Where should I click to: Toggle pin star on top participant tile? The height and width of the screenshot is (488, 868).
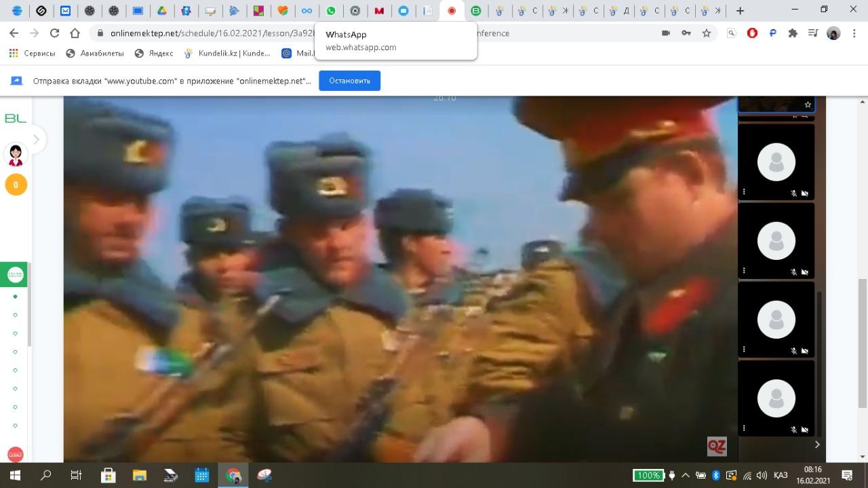click(x=807, y=105)
